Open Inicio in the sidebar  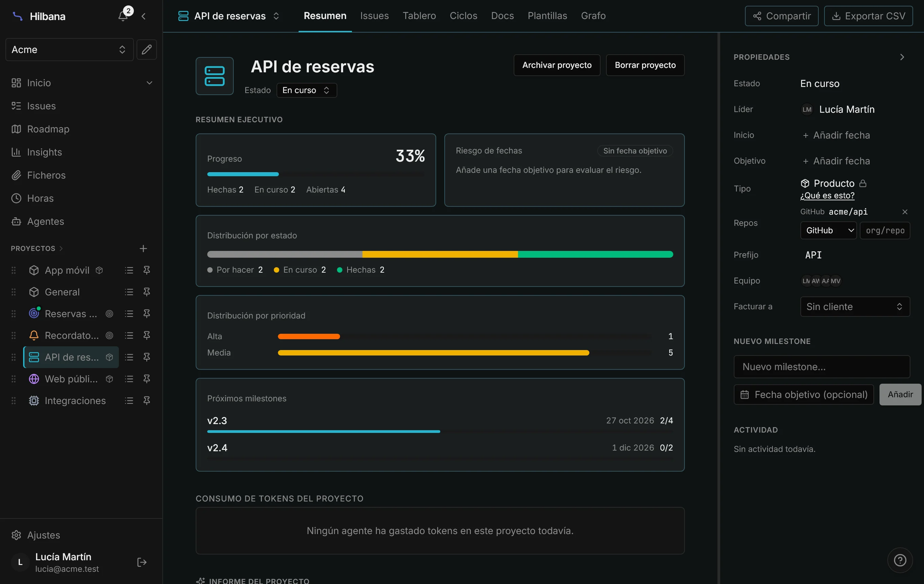click(x=39, y=83)
